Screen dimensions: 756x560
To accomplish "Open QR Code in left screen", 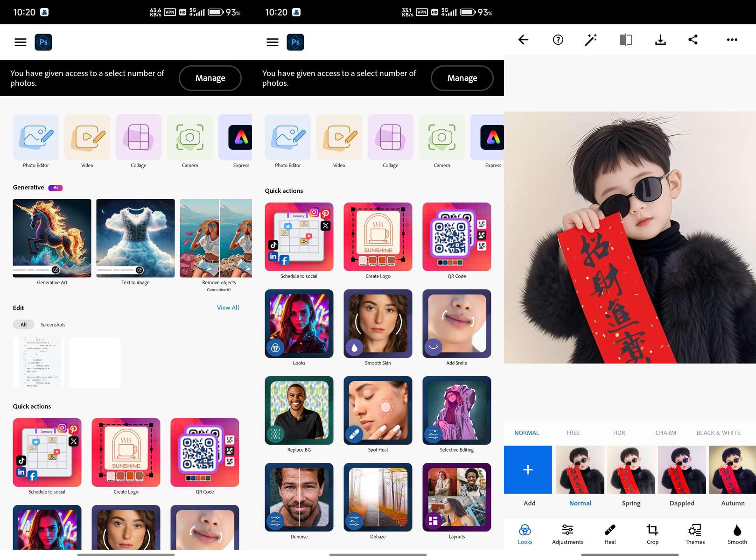I will click(x=205, y=452).
